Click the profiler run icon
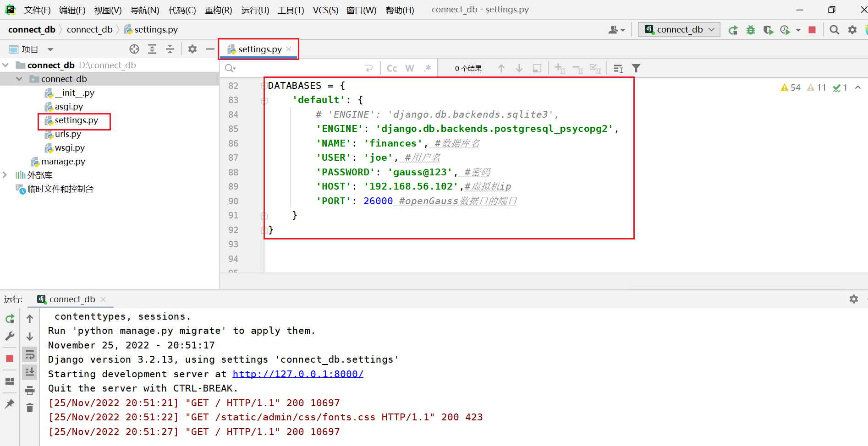Screen dimensions: 868x446 [x=785, y=30]
